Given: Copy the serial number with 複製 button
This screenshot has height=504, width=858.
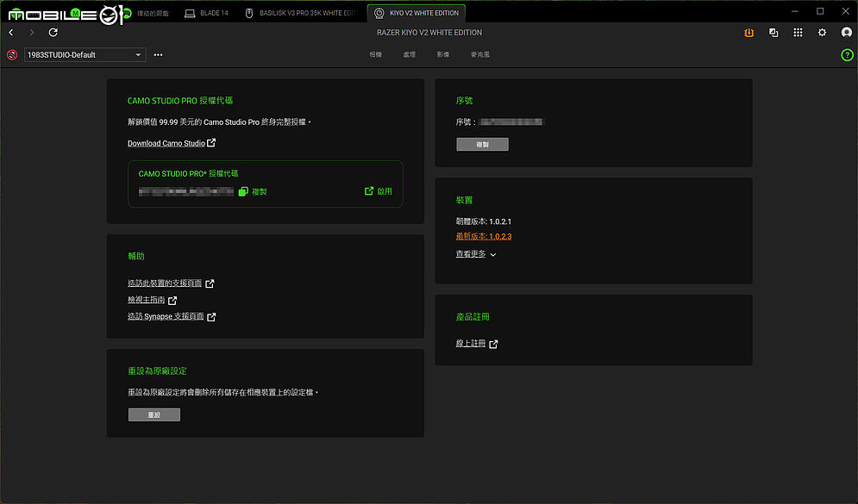Looking at the screenshot, I should pos(483,145).
